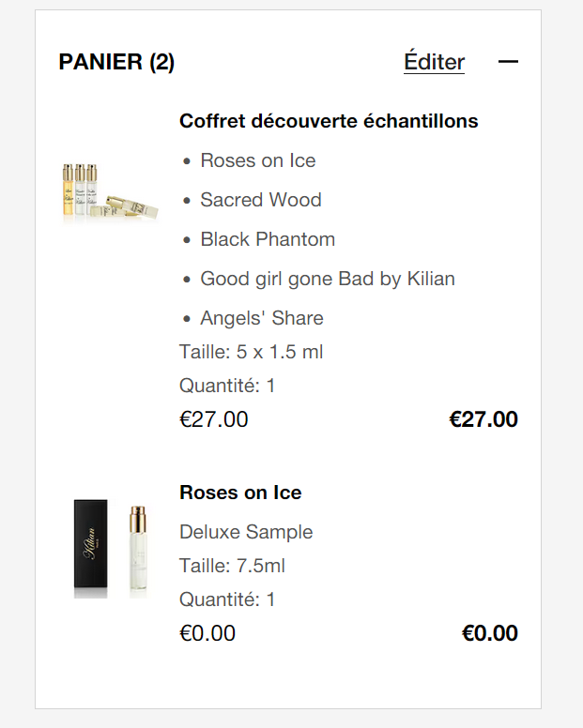Click the coffret's Quantité: 1 line

click(227, 386)
